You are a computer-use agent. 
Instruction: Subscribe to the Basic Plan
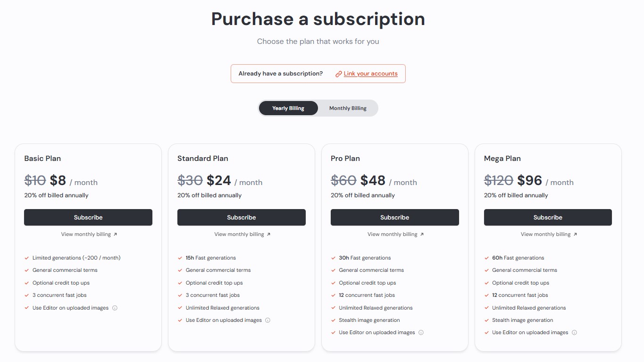(x=88, y=217)
